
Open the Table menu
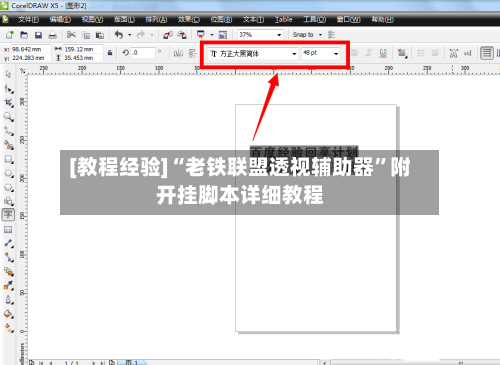(x=284, y=20)
